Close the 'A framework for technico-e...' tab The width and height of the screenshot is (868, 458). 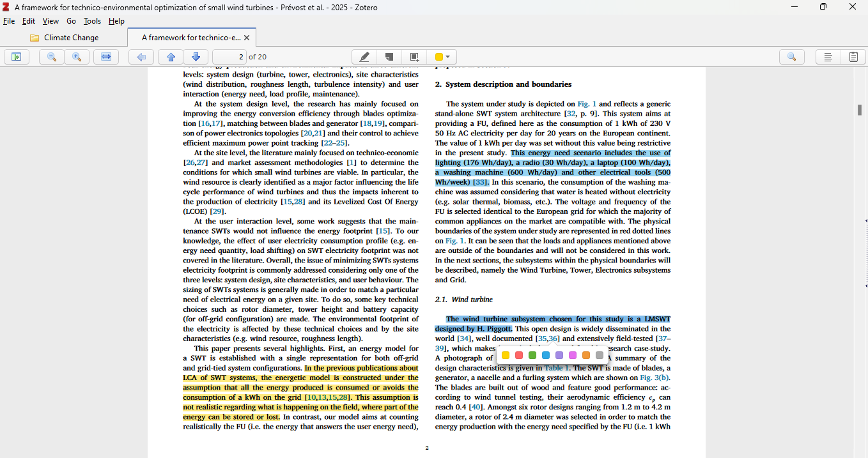tap(247, 38)
